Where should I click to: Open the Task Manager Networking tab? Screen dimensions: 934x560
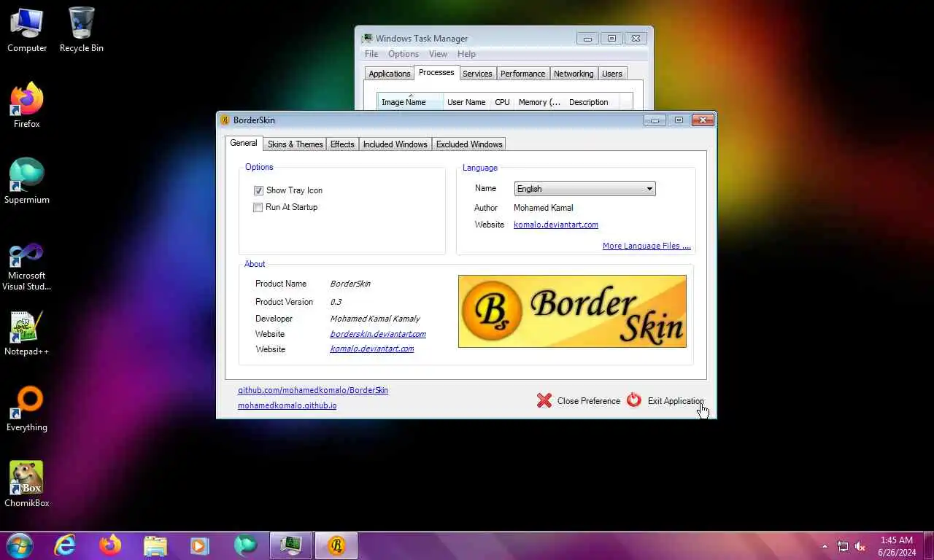click(x=574, y=74)
